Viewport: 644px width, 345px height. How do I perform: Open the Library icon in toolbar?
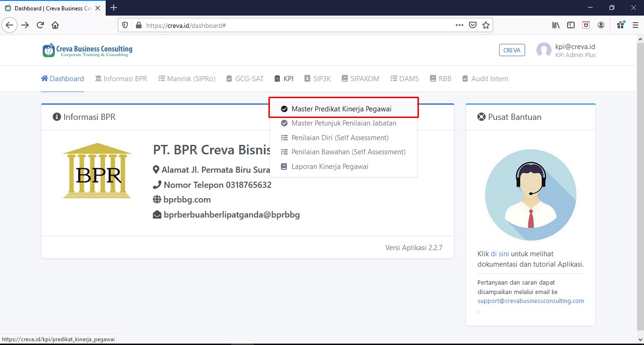coord(556,25)
